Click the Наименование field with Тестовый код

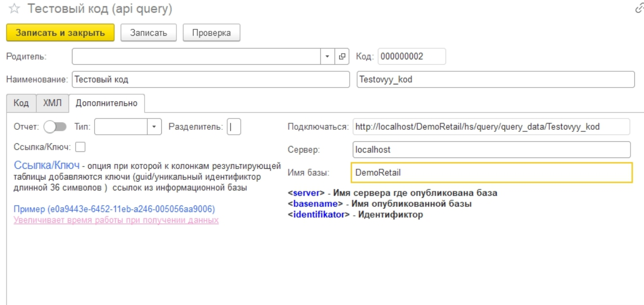point(211,79)
